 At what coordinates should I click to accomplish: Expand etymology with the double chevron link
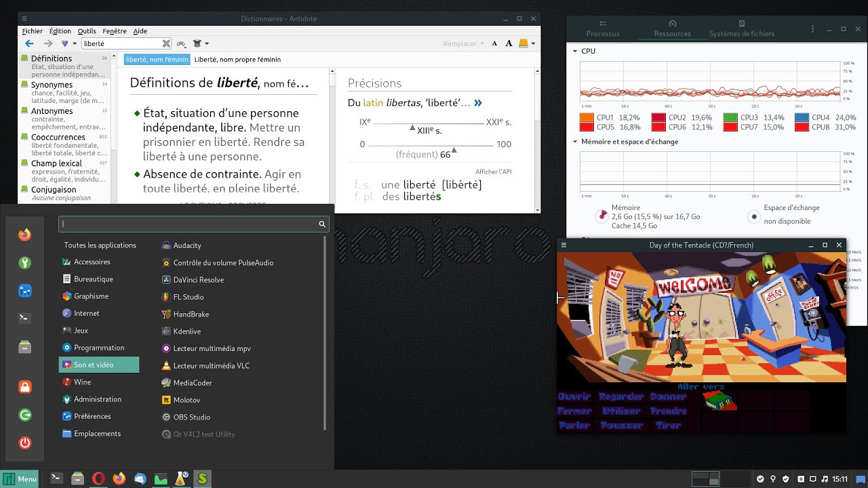pyautogui.click(x=478, y=103)
